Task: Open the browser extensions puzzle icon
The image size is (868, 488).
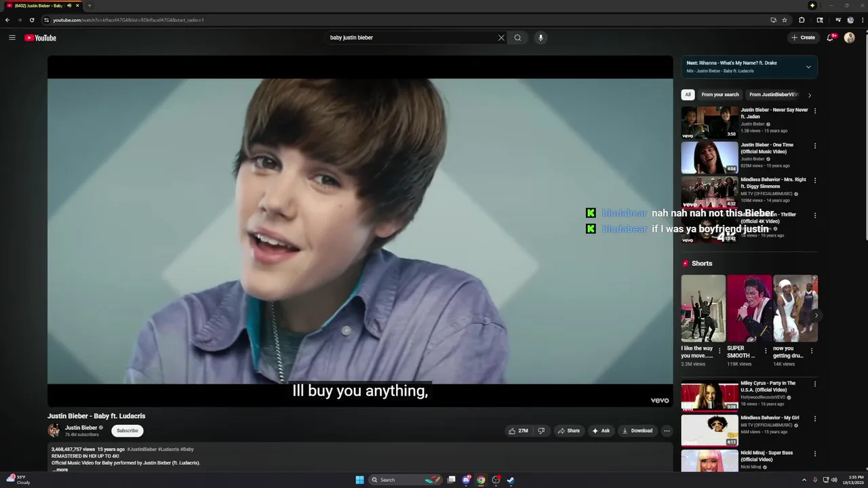Action: pos(802,20)
